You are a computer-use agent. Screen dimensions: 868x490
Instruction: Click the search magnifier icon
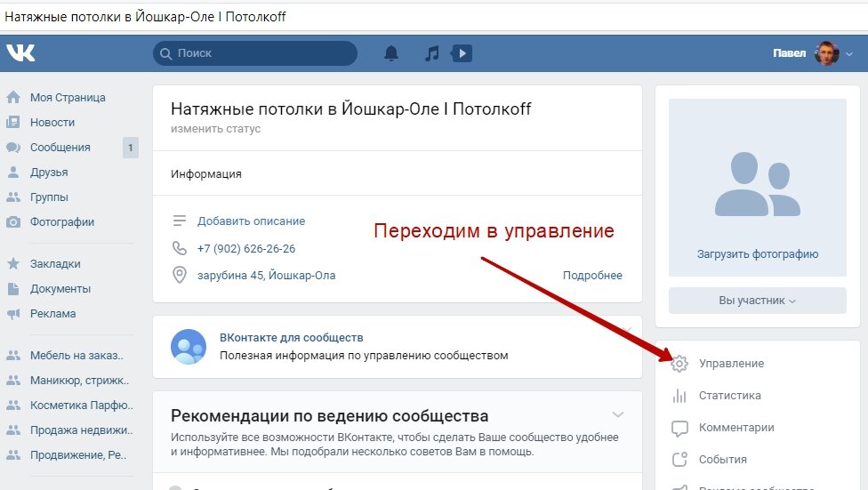pos(165,53)
